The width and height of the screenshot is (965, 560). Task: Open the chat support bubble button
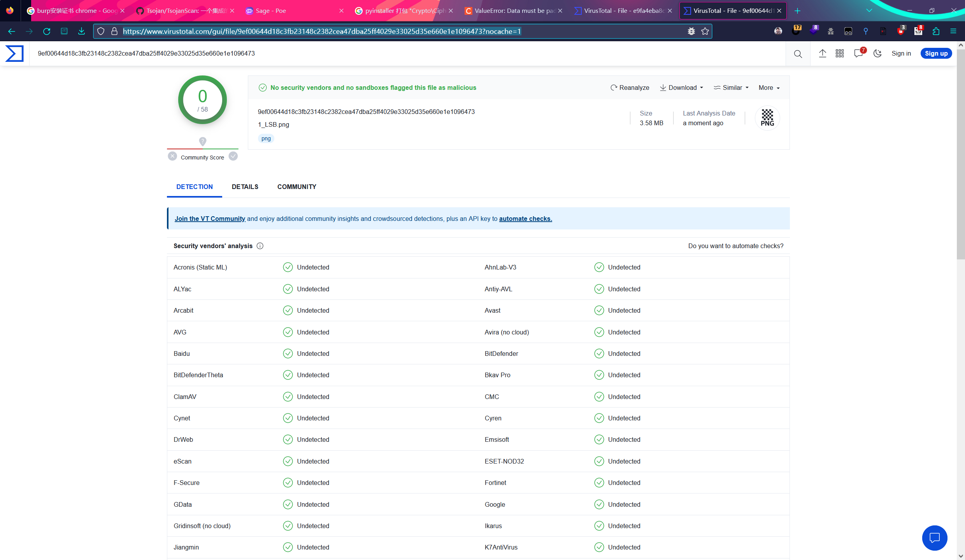pos(935,538)
